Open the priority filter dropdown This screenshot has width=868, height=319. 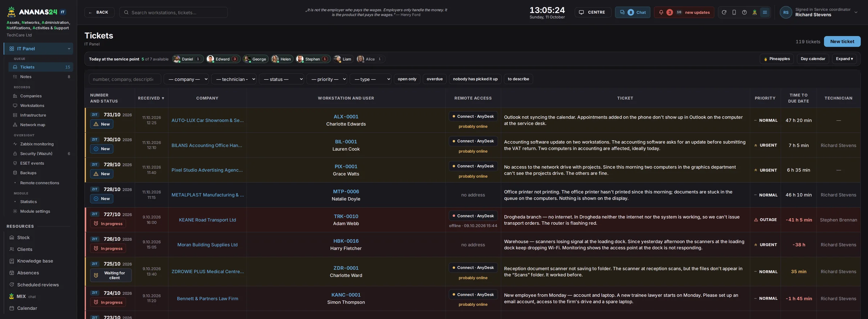coord(327,79)
